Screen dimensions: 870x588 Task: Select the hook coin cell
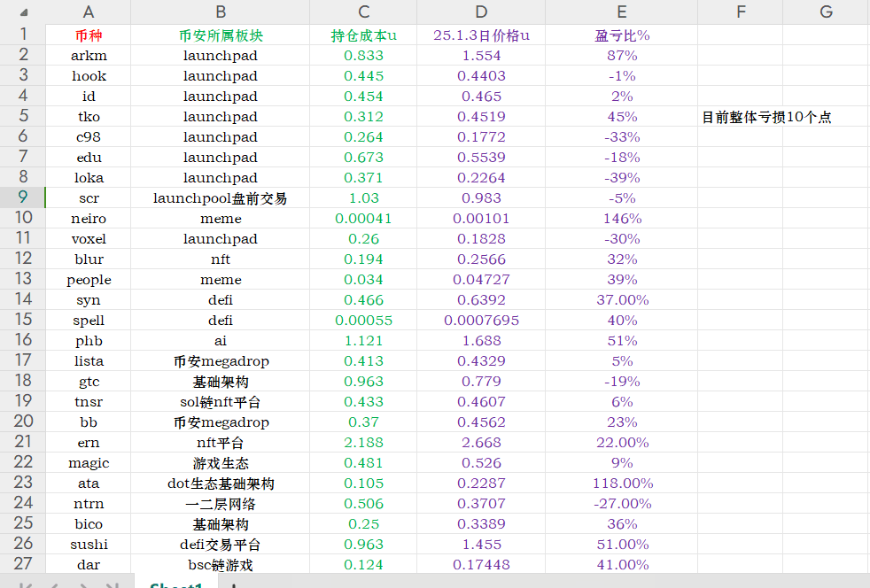click(89, 75)
